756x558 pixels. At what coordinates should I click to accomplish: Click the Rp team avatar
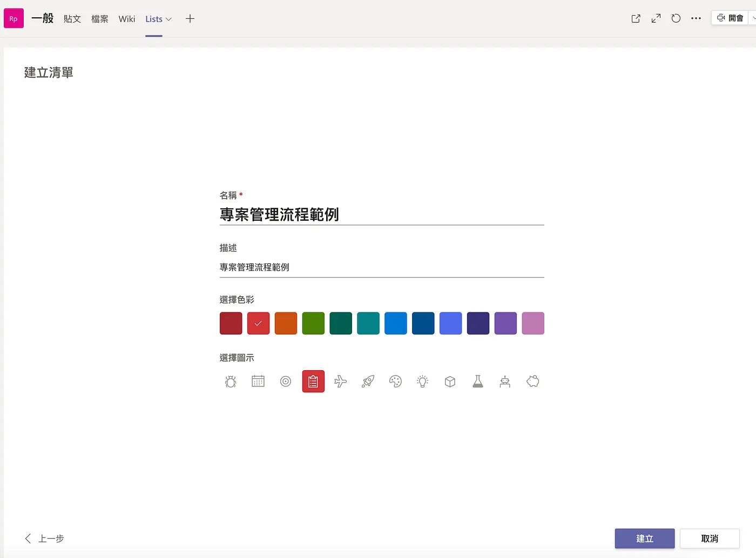pyautogui.click(x=13, y=18)
